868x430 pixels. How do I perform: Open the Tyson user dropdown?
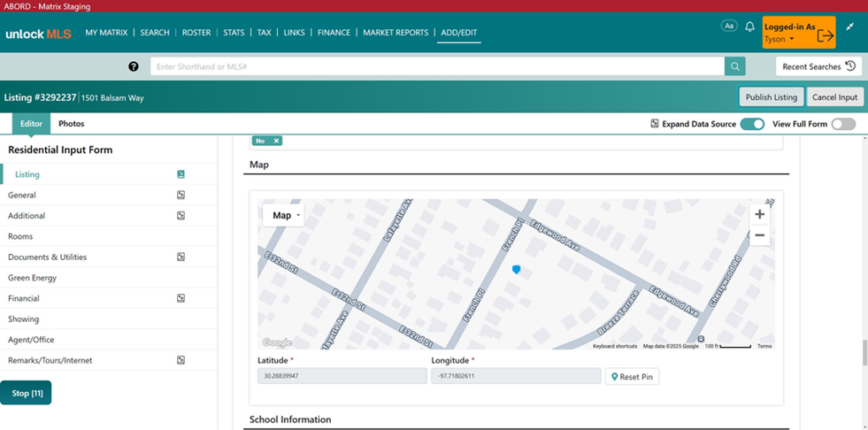(x=780, y=39)
